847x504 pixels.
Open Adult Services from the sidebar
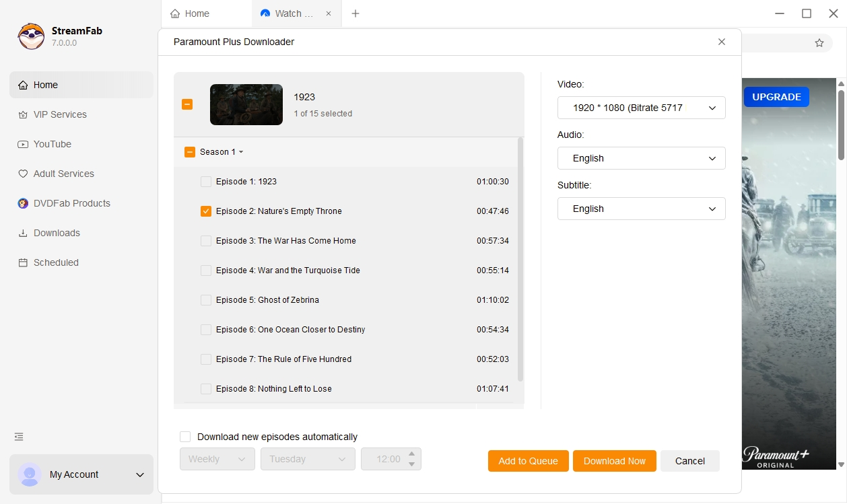(x=63, y=174)
